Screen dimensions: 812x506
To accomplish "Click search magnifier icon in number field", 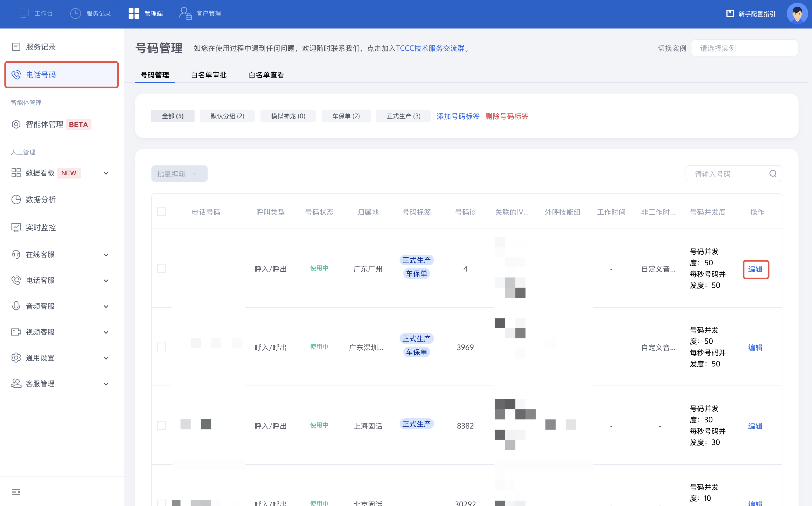I will point(772,174).
